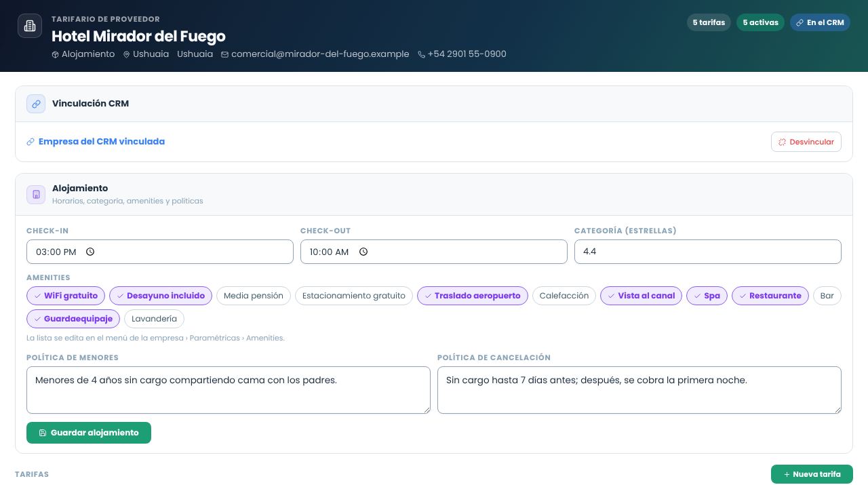This screenshot has width=868, height=485.
Task: Click the Vinculación CRM link icon
Action: coord(36,104)
